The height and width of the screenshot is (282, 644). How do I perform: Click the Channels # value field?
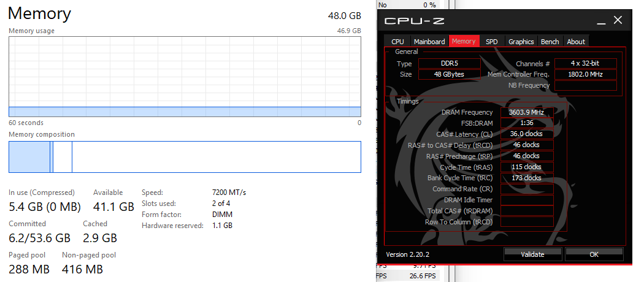pos(586,63)
